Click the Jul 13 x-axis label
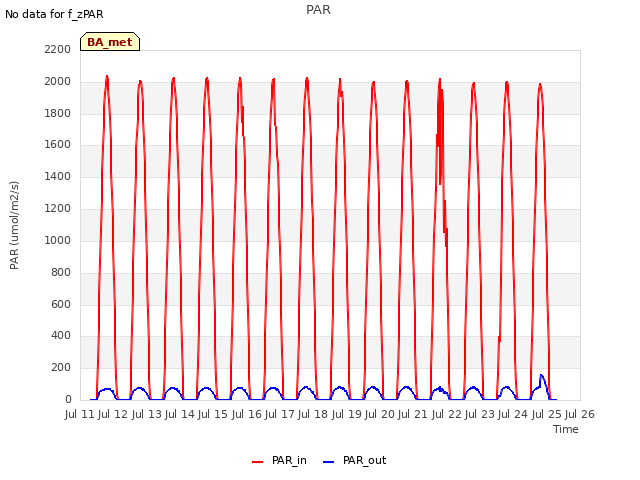Screen dimensions: 640x480 click(x=147, y=414)
